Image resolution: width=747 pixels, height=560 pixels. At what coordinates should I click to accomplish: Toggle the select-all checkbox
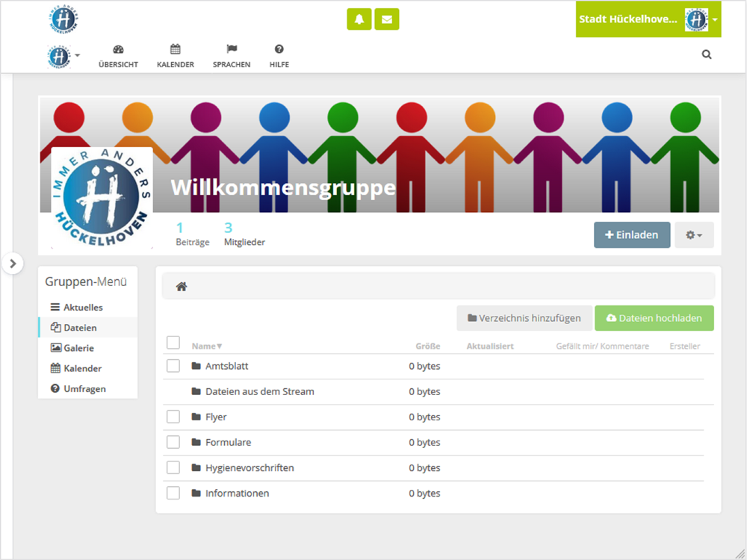point(173,343)
